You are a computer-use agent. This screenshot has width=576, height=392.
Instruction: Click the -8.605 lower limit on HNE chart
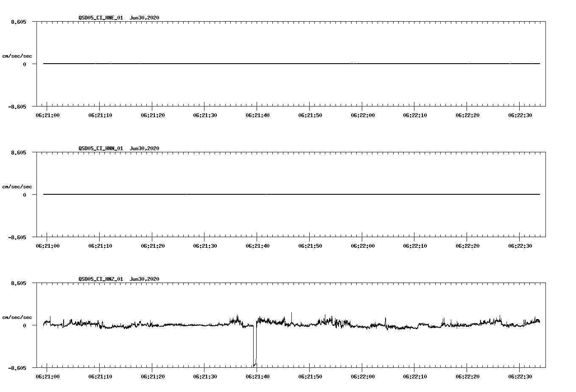click(17, 107)
